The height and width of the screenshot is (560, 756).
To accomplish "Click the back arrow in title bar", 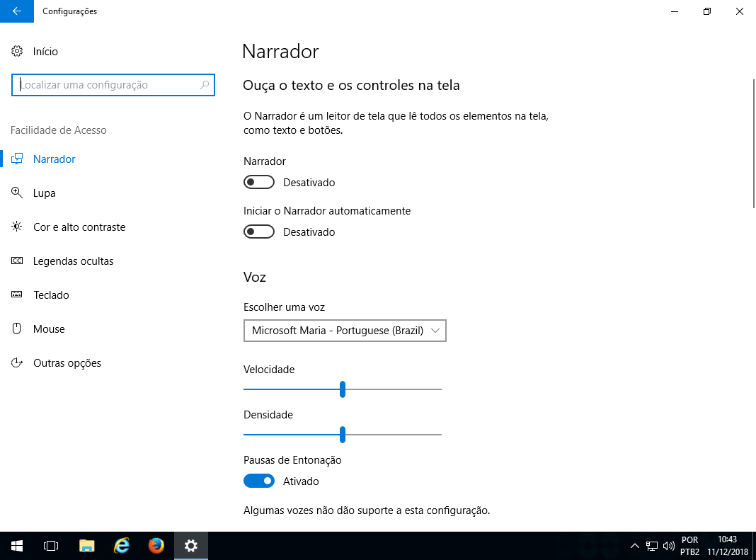I will pyautogui.click(x=17, y=11).
